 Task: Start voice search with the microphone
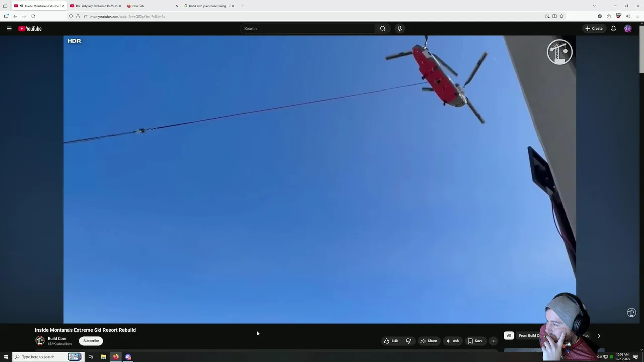[x=400, y=29]
